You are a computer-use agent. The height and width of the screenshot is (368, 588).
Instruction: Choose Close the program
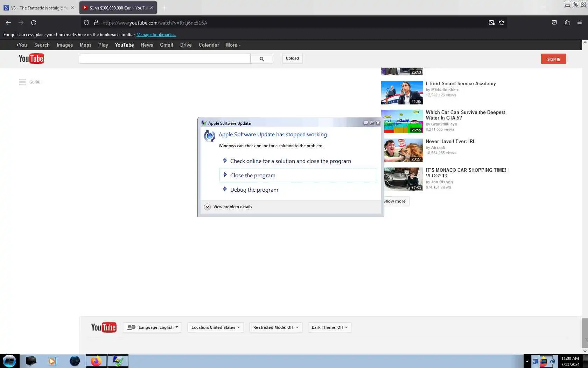tap(298, 175)
